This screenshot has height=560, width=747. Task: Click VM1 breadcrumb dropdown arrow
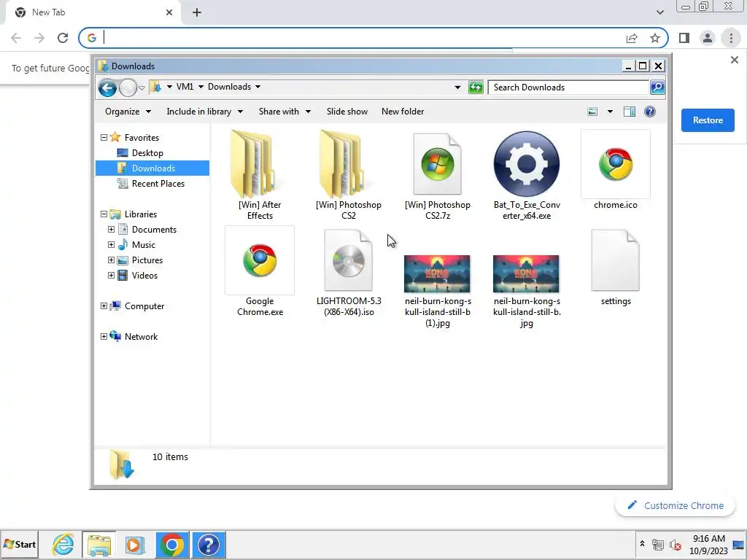[x=201, y=87]
